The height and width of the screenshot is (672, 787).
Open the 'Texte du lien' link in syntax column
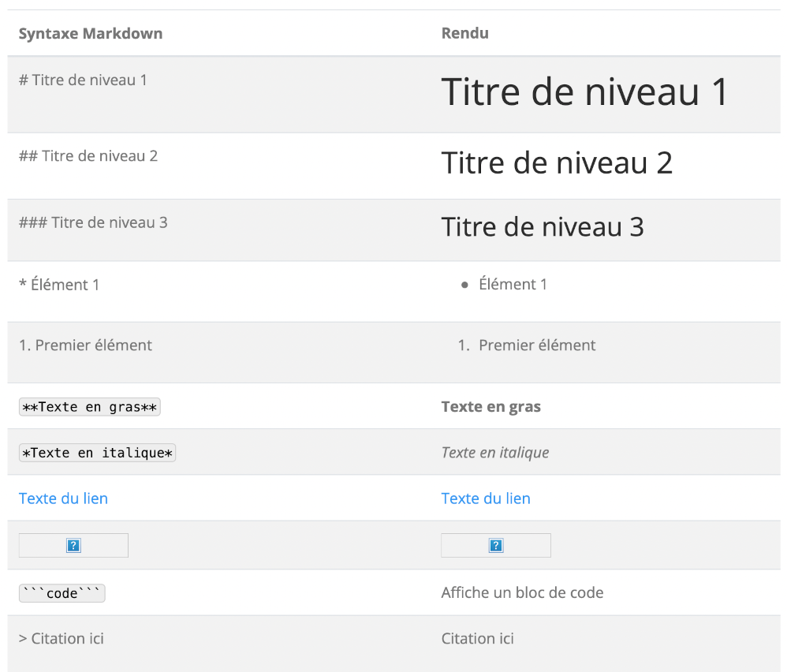(x=63, y=498)
